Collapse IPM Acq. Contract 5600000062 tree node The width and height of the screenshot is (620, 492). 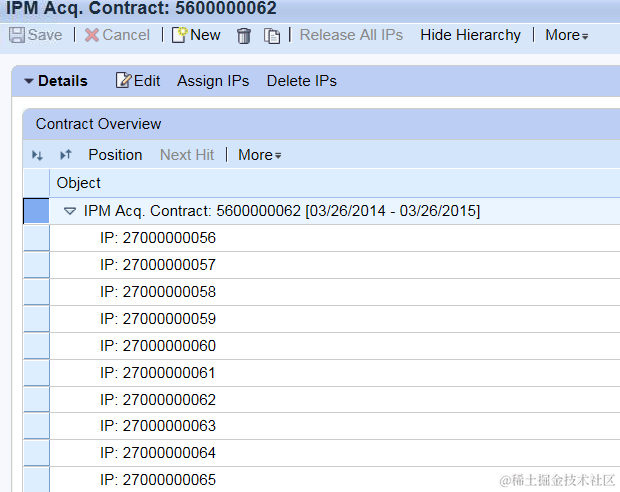tap(70, 211)
